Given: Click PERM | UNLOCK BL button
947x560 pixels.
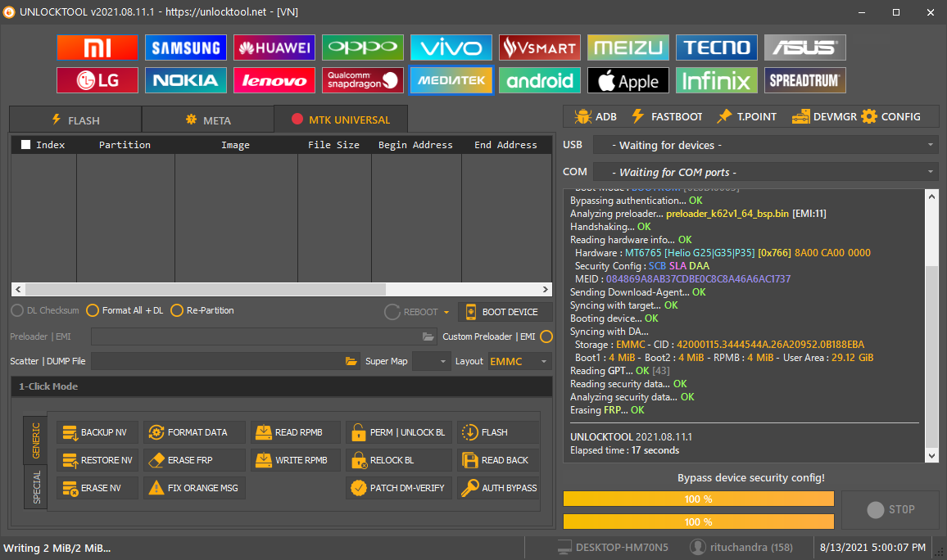Looking at the screenshot, I should pyautogui.click(x=399, y=432).
